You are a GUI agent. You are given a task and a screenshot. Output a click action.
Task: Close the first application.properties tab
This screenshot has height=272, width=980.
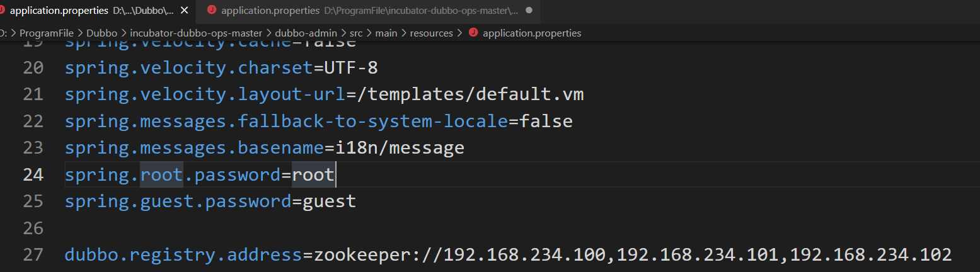point(184,11)
